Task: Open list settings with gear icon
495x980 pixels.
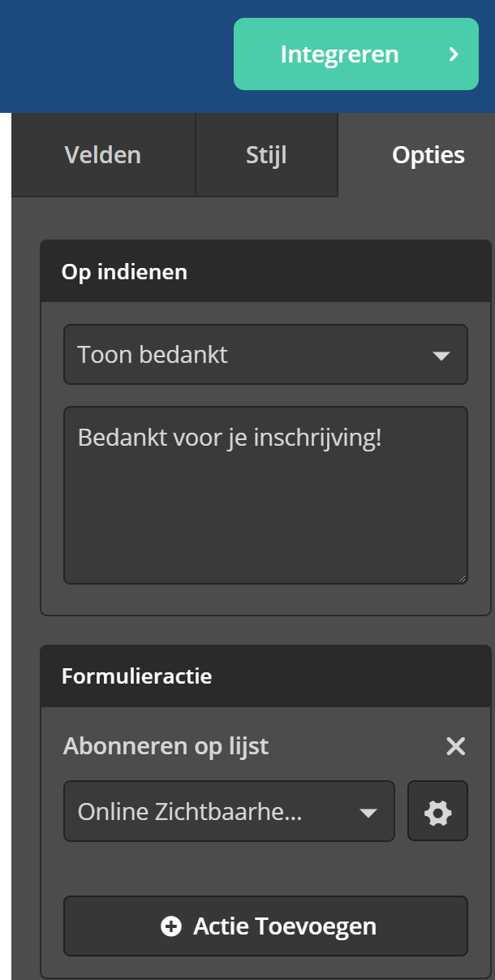Action: click(x=438, y=811)
